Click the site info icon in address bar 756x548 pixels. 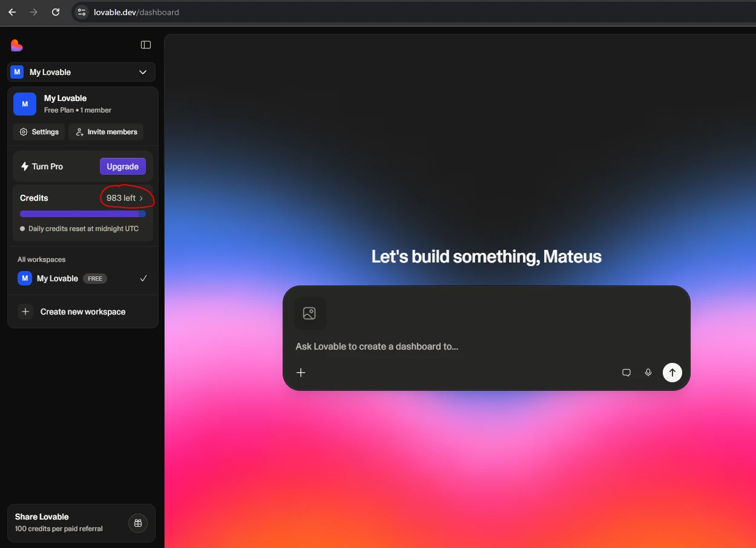(82, 12)
